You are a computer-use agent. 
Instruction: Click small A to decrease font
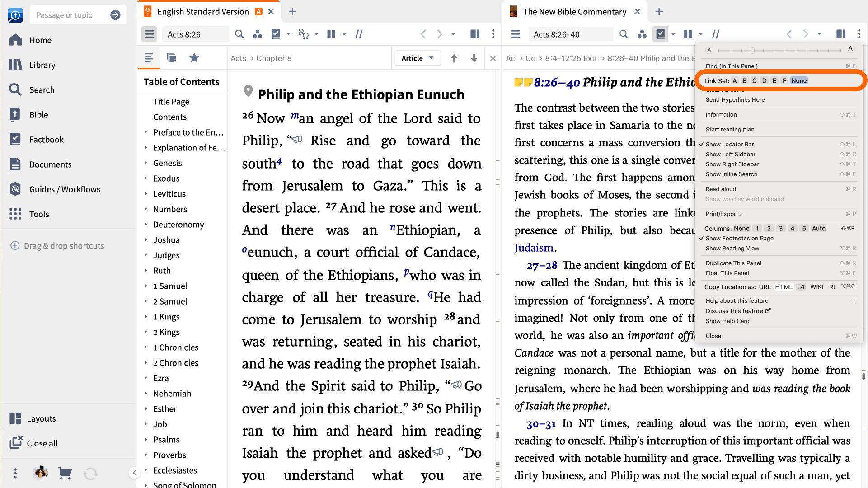tap(709, 50)
